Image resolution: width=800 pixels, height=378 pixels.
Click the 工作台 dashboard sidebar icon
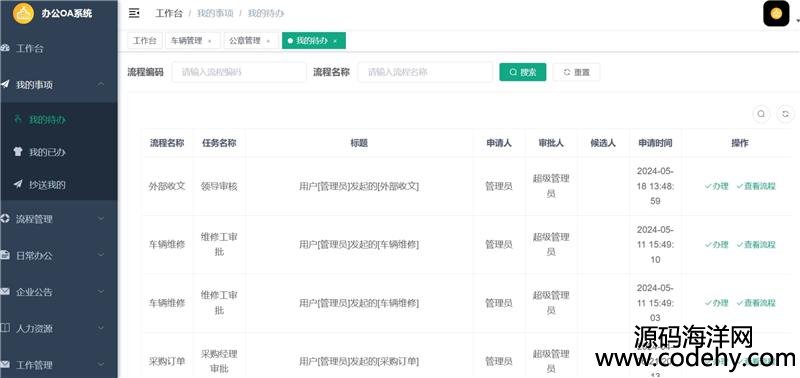[x=5, y=48]
